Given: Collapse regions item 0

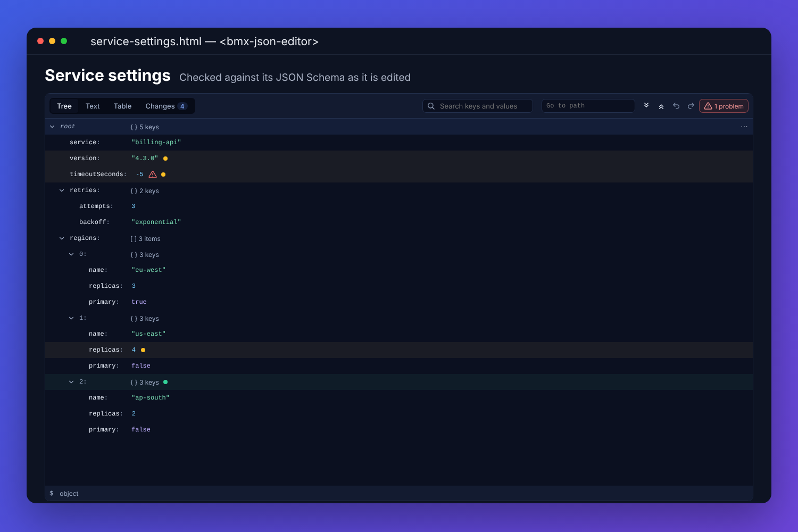Looking at the screenshot, I should [x=71, y=254].
